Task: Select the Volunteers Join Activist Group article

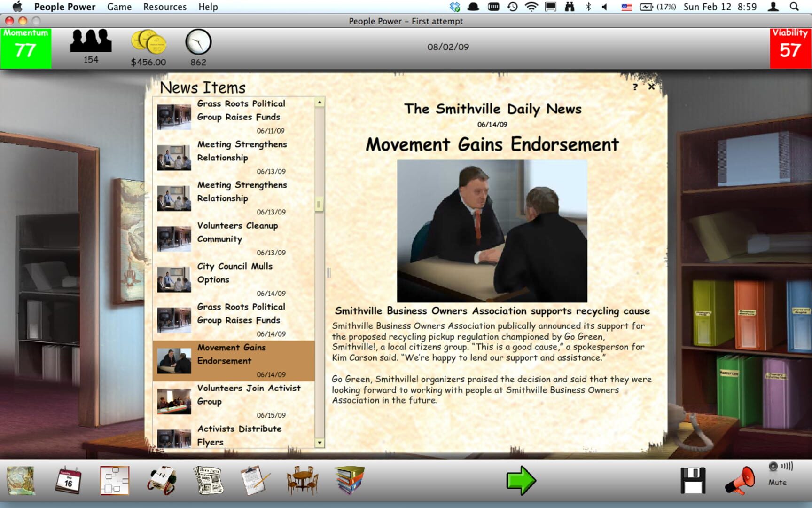Action: (x=248, y=395)
